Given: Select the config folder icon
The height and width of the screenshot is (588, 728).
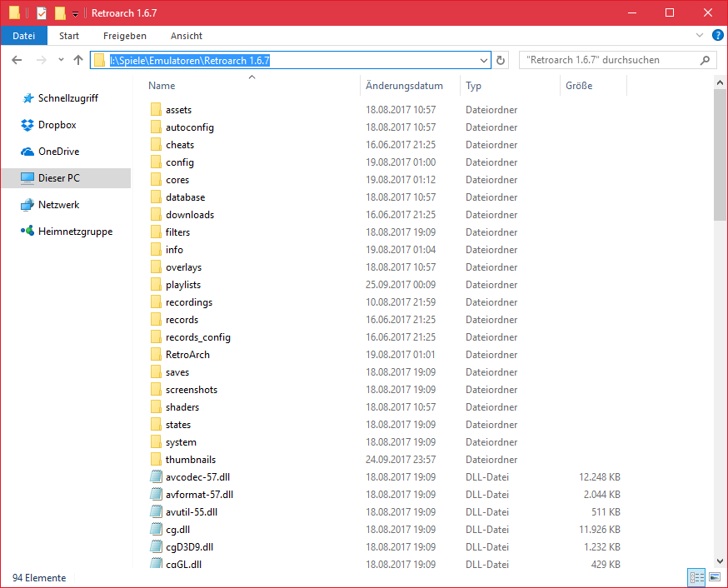Looking at the screenshot, I should [x=156, y=162].
